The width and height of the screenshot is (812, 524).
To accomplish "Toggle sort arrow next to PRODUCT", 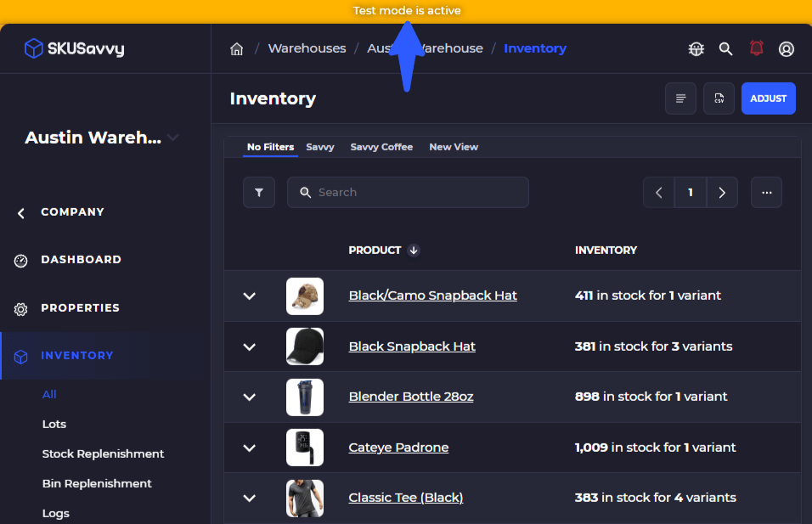I will coord(414,251).
